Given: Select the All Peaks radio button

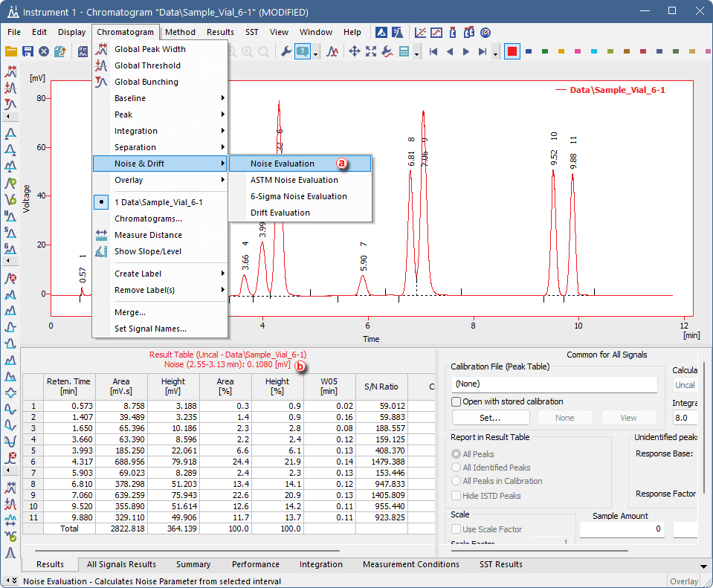Looking at the screenshot, I should click(x=456, y=454).
